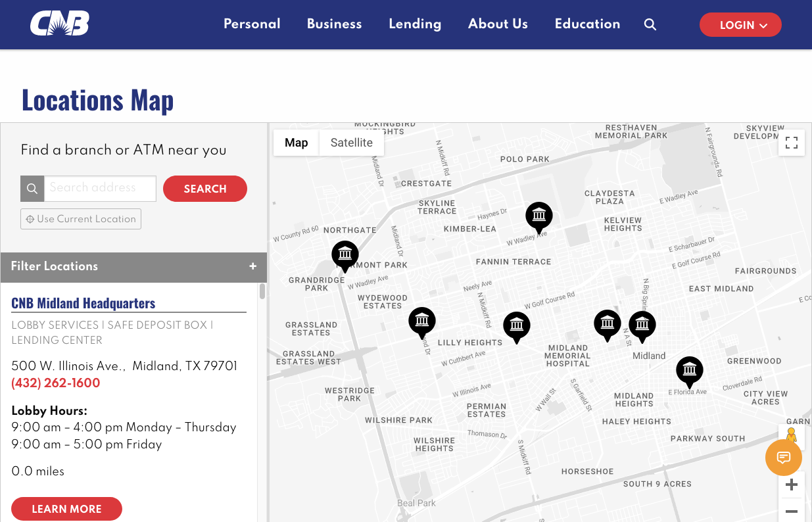The width and height of the screenshot is (812, 522).
Task: Open the Personal menu
Action: point(252,24)
